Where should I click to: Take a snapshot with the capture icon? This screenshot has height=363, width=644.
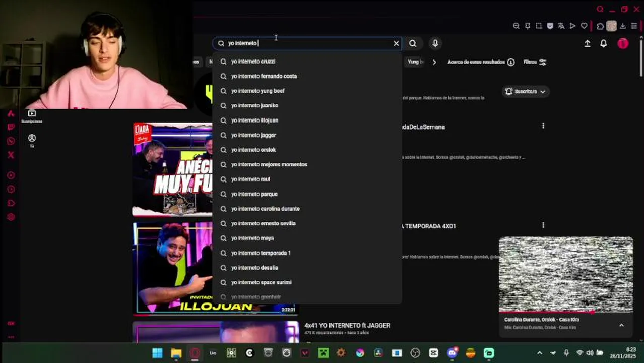click(539, 26)
